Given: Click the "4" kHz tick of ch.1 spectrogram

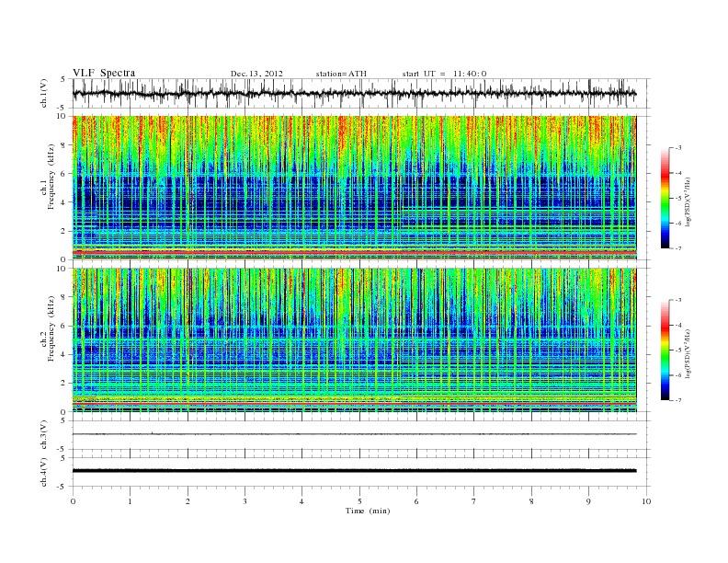Looking at the screenshot, I should (63, 202).
